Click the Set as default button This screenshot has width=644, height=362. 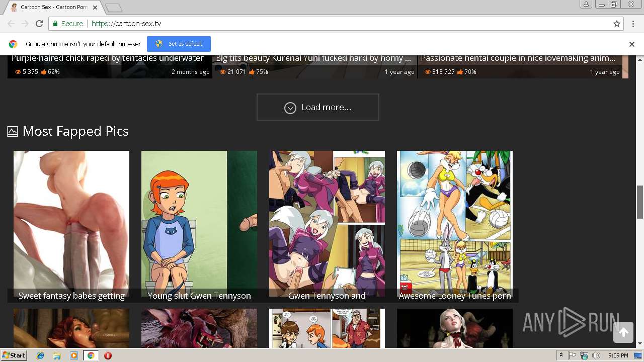(179, 44)
